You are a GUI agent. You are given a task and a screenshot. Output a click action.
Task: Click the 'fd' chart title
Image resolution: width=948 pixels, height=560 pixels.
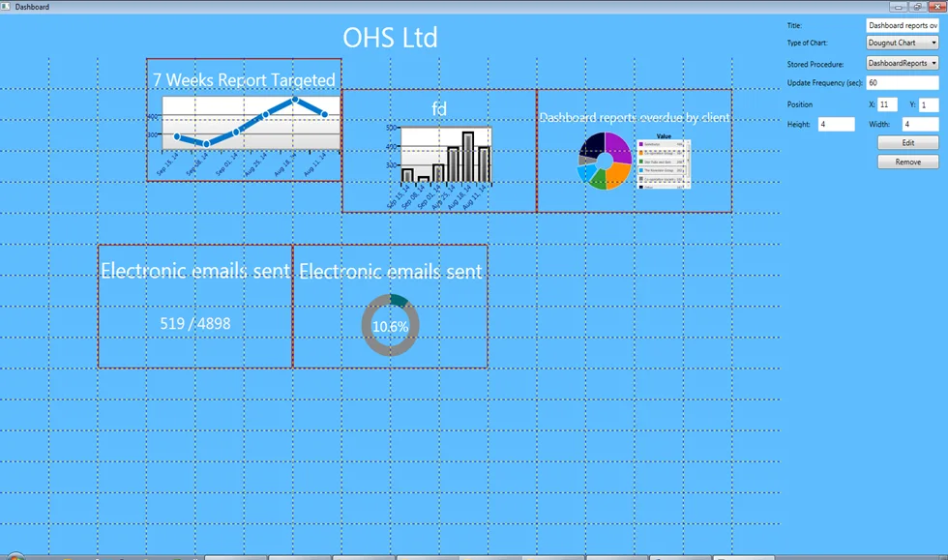coord(439,109)
